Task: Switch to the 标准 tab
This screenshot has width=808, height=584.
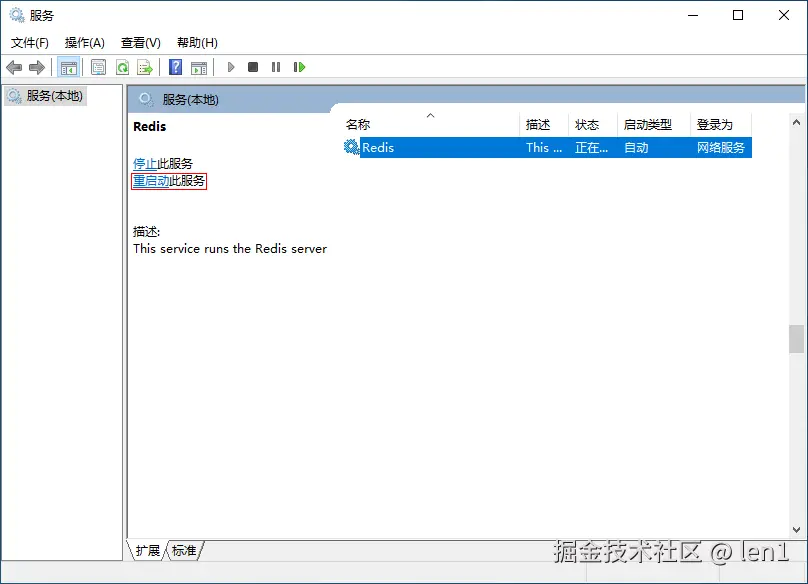Action: 184,550
